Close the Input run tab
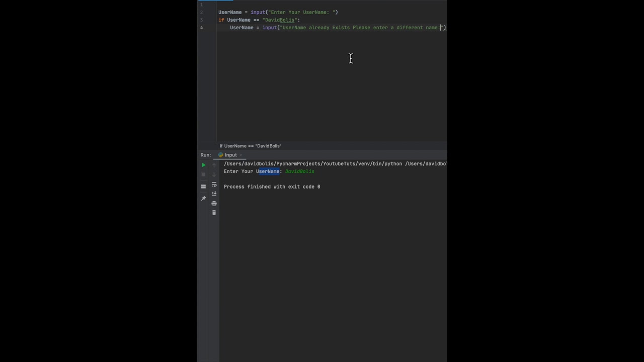The height and width of the screenshot is (362, 644). 240,155
